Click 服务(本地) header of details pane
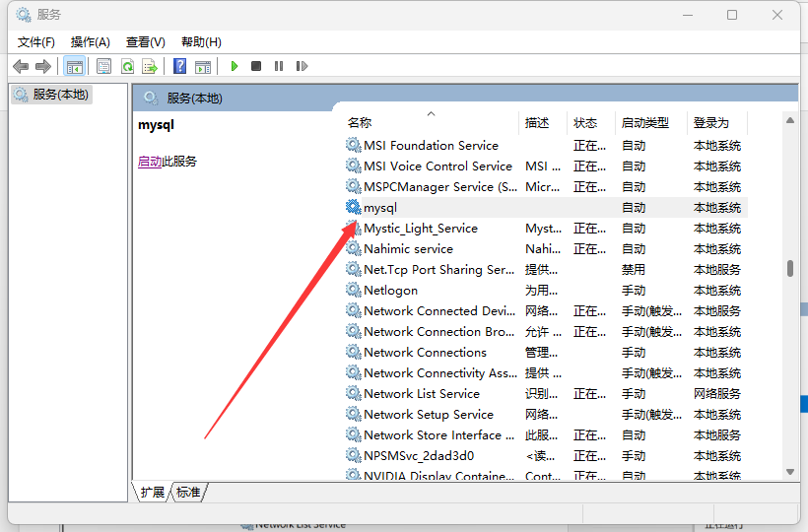This screenshot has height=532, width=808. (194, 99)
